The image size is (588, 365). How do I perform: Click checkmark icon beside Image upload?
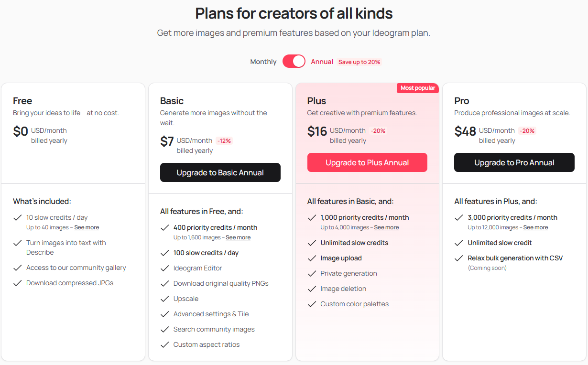click(312, 258)
